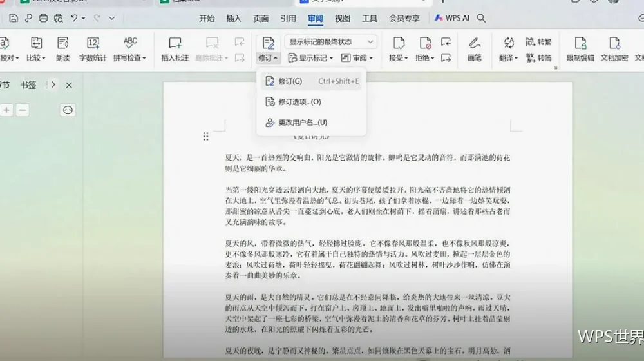Expand the 审阅 reviewing pane dropdown
This screenshot has width=644, height=361.
[357, 58]
